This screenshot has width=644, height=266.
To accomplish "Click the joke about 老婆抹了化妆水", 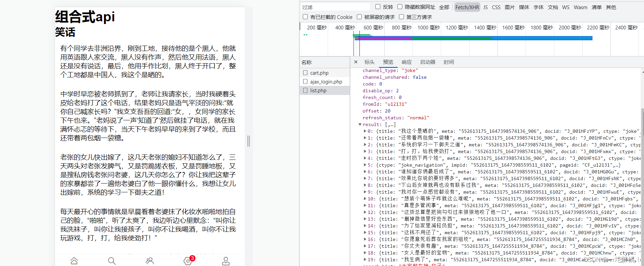I will click(148, 225).
